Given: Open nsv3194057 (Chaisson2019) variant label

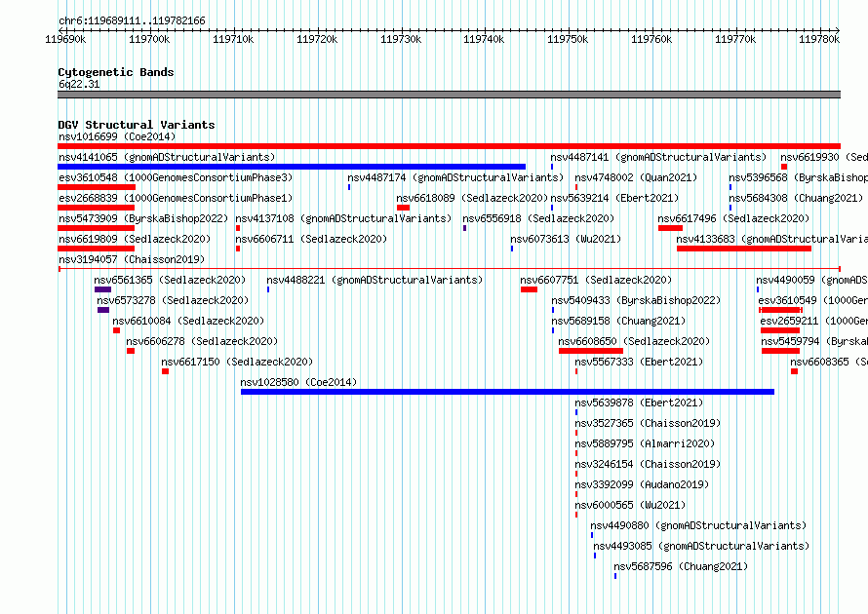Looking at the screenshot, I should pyautogui.click(x=132, y=259).
